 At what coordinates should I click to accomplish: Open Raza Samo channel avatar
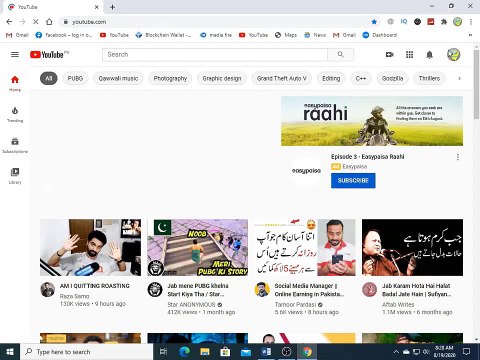pos(47,289)
